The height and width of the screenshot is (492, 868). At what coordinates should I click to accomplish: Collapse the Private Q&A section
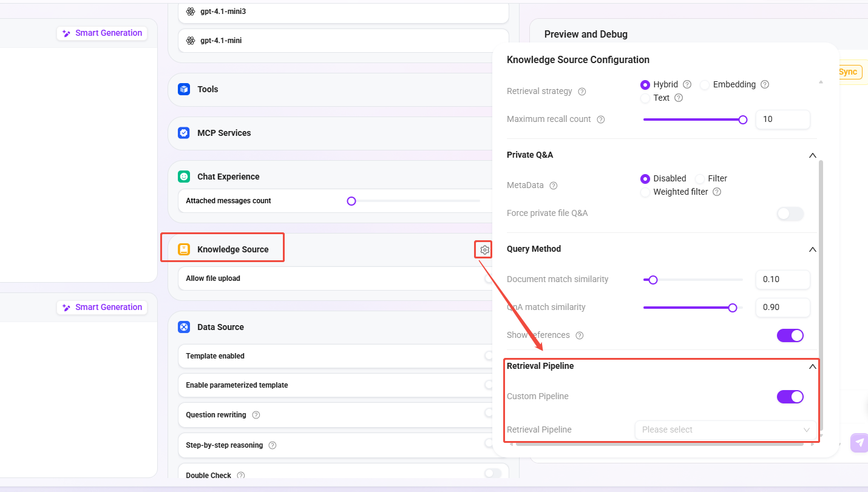click(813, 155)
